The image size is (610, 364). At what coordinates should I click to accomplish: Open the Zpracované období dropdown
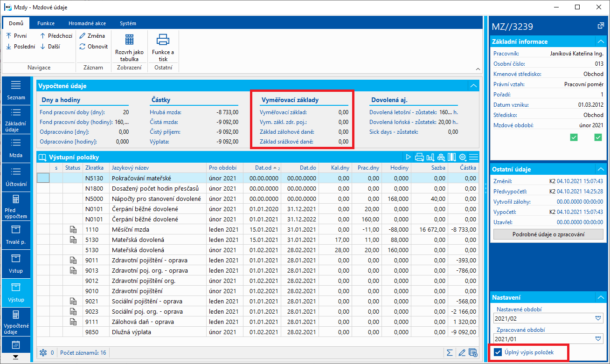pos(598,339)
